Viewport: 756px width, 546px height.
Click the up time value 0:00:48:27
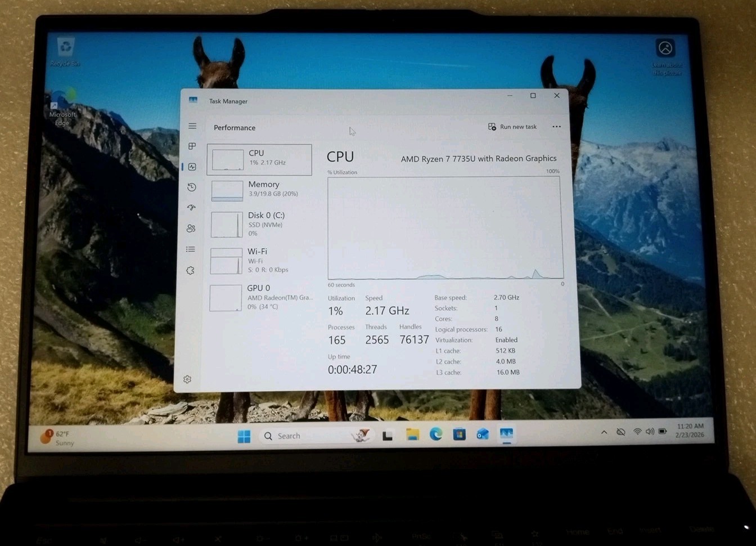click(352, 370)
